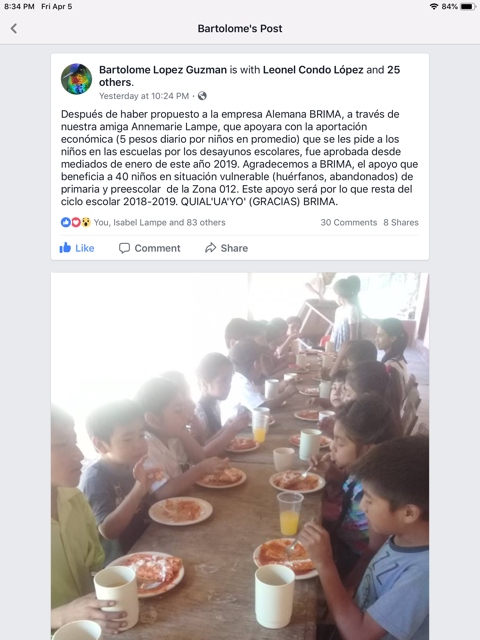Open Leonel Condo López's profile link

(313, 70)
